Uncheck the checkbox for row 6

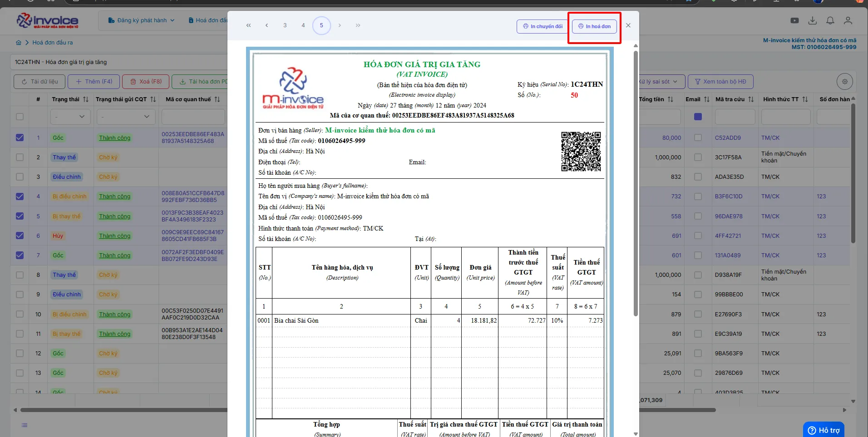click(20, 236)
